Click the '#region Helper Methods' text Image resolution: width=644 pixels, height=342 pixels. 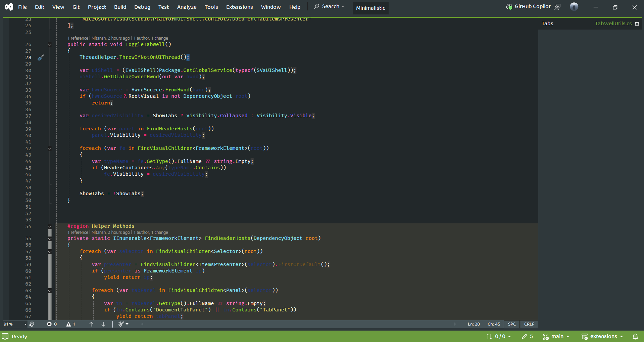(x=101, y=226)
